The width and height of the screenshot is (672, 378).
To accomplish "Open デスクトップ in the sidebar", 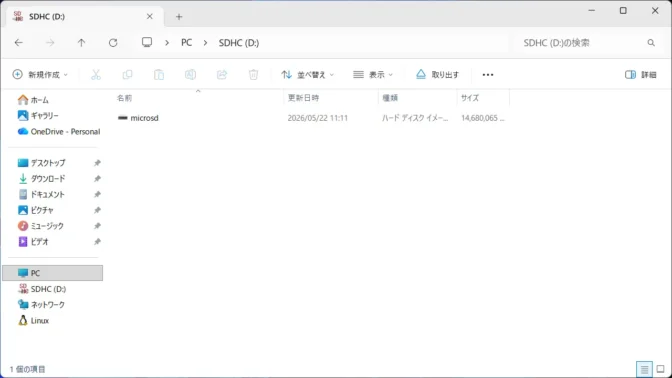I will pyautogui.click(x=48, y=163).
